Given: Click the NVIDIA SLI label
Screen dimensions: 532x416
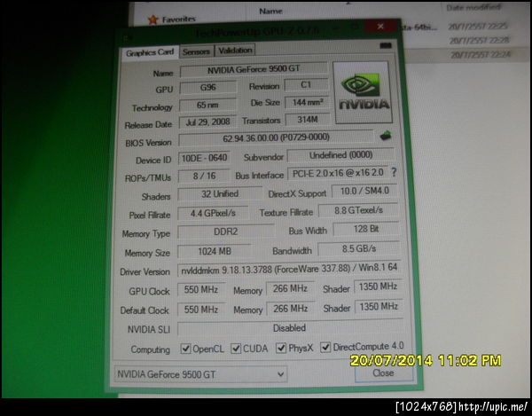Looking at the screenshot, I should [x=149, y=329].
